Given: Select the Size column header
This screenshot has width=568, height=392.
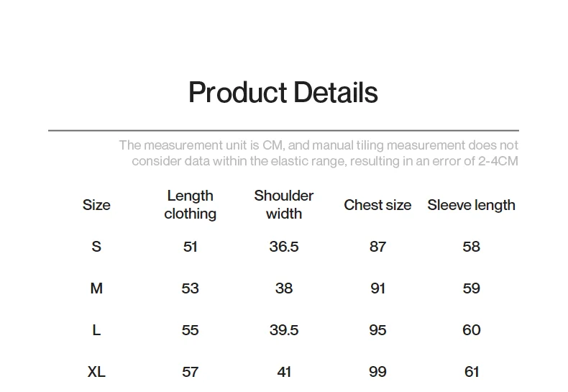Looking at the screenshot, I should point(96,205).
